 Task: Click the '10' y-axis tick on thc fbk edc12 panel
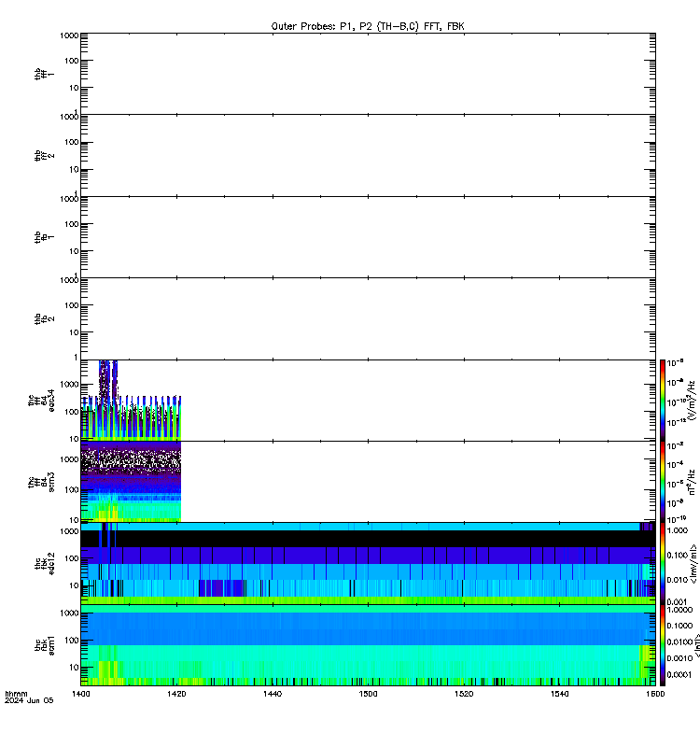[74, 585]
